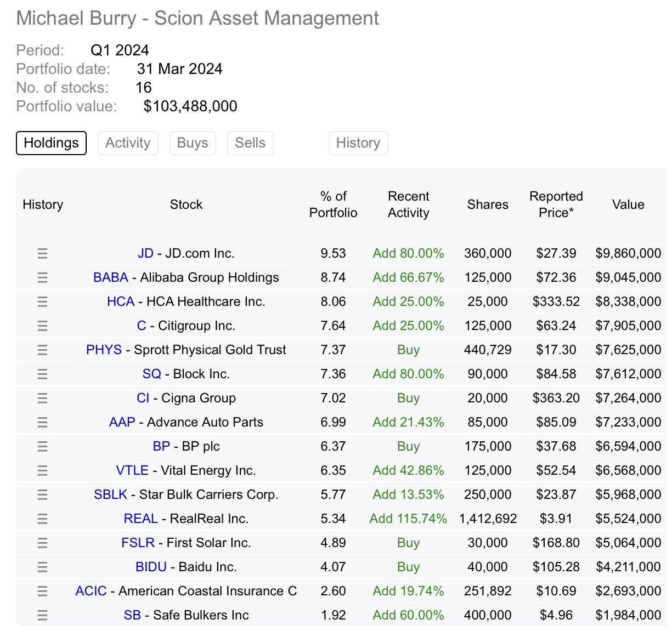Screen dimensions: 672x631
Task: Open the BABA ticker link
Action: pyautogui.click(x=111, y=277)
